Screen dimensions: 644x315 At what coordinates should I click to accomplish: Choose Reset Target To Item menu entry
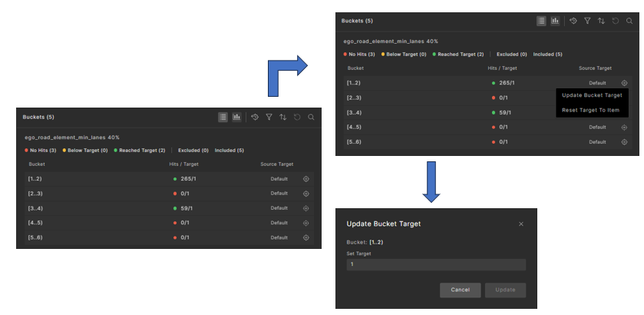pyautogui.click(x=592, y=111)
